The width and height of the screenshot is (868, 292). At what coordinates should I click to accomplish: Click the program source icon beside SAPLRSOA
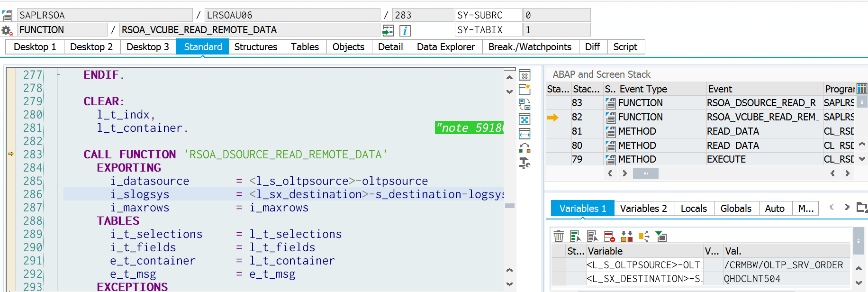pos(7,15)
